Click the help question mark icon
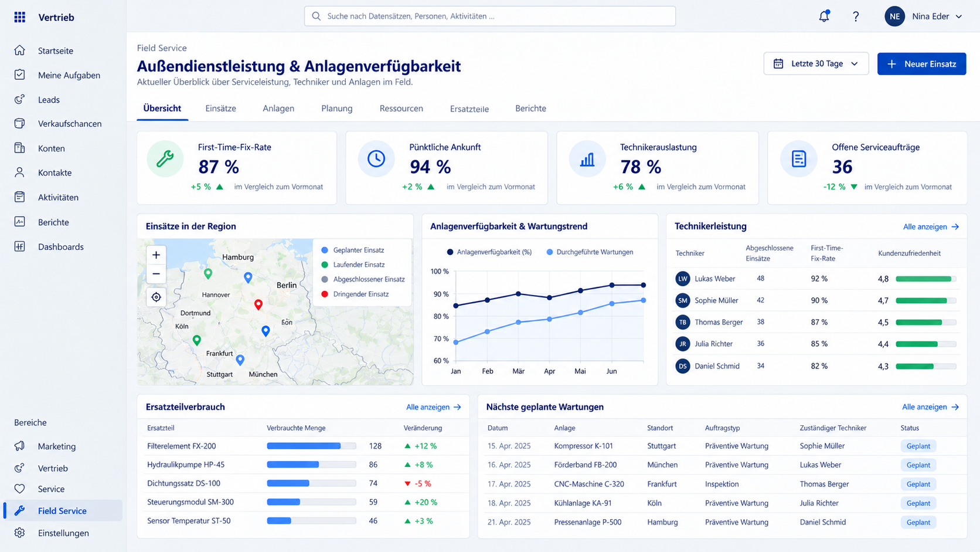This screenshot has height=552, width=980. 856,16
